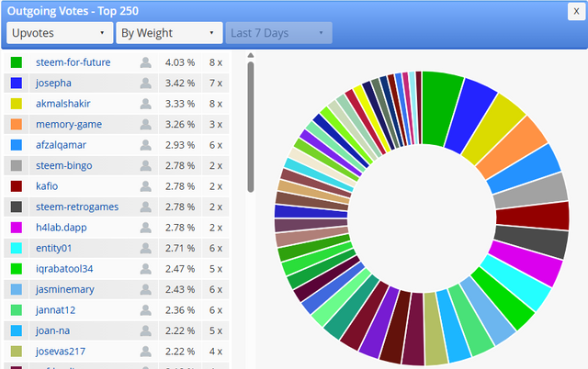Click the 5 x vote count for iqrabatool34
Image resolution: width=588 pixels, height=369 pixels.
(216, 269)
